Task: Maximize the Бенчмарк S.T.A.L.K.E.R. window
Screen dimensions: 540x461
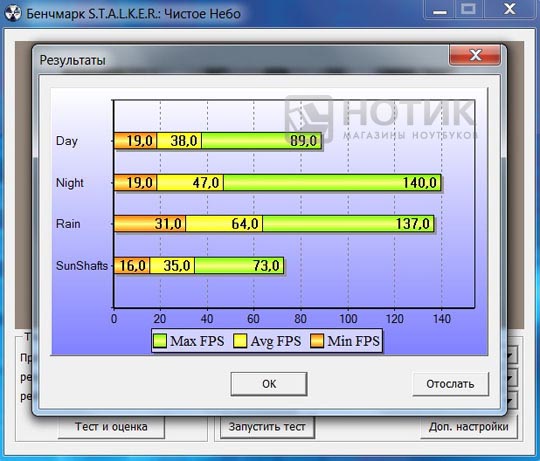Action: point(469,9)
